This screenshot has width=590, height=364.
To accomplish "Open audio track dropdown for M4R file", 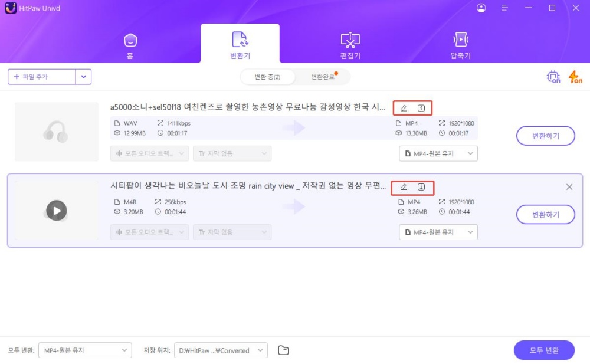I will pyautogui.click(x=149, y=232).
